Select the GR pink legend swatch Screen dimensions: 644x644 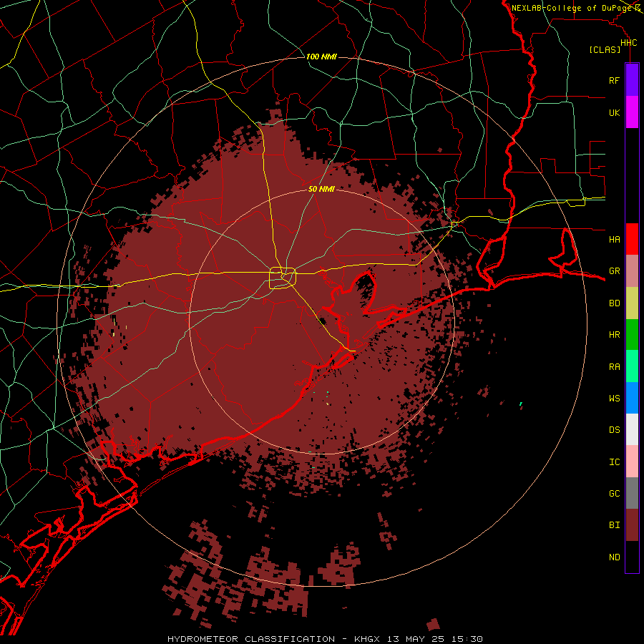632,271
